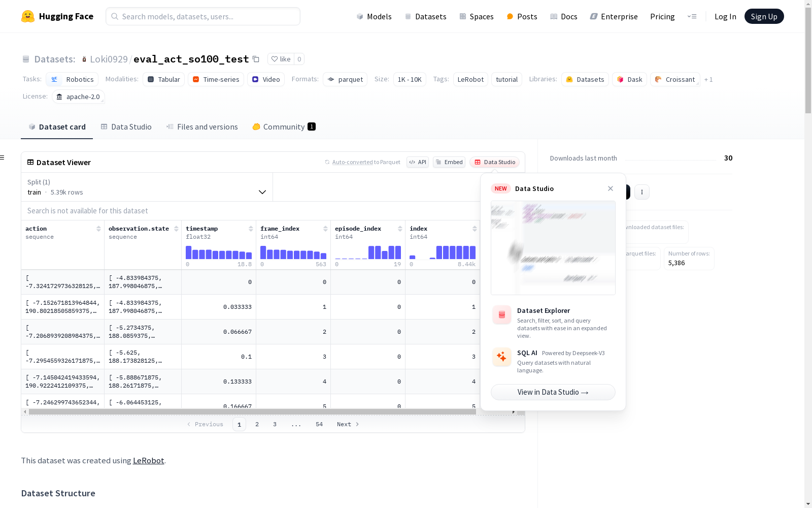Expand the train split dropdown
This screenshot has height=508, width=812.
[147, 187]
